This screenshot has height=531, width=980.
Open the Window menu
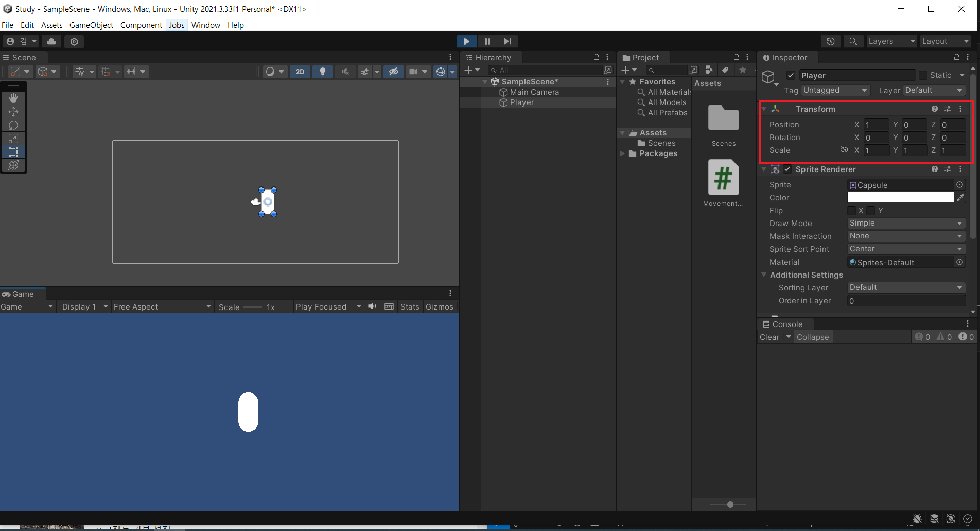[x=206, y=25]
